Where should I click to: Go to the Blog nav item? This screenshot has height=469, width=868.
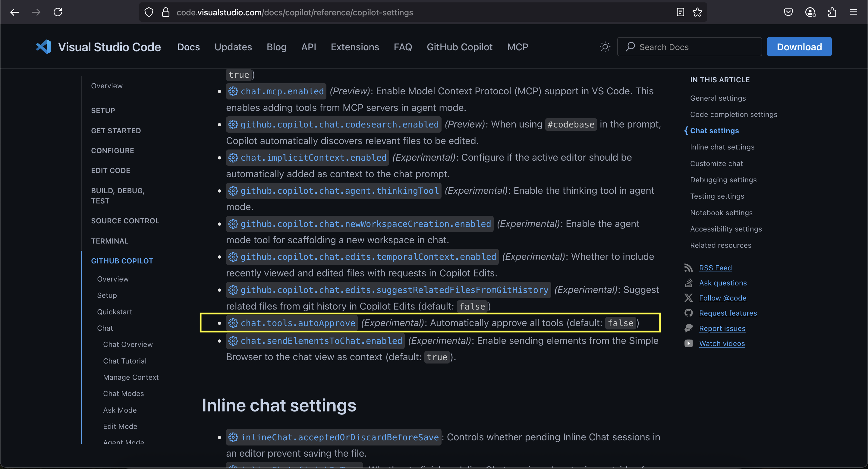pos(276,47)
